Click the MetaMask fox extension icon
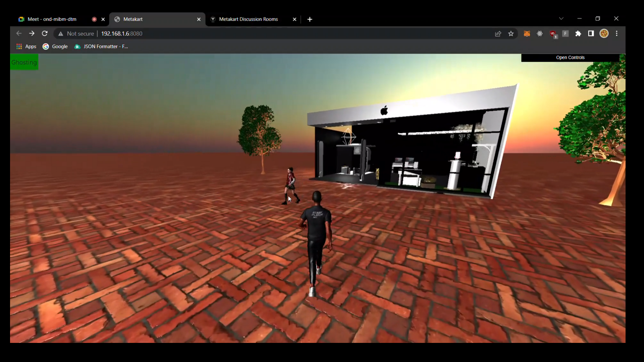 click(527, 34)
